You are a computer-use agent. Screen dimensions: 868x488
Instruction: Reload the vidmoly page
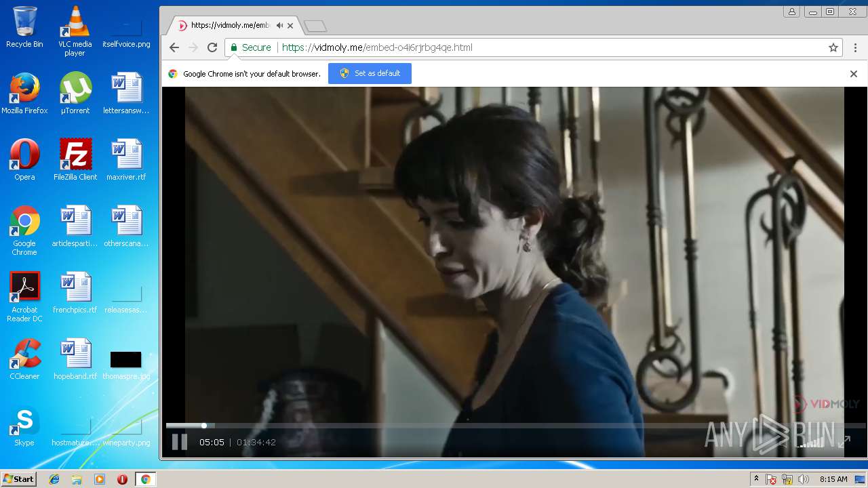pos(212,47)
